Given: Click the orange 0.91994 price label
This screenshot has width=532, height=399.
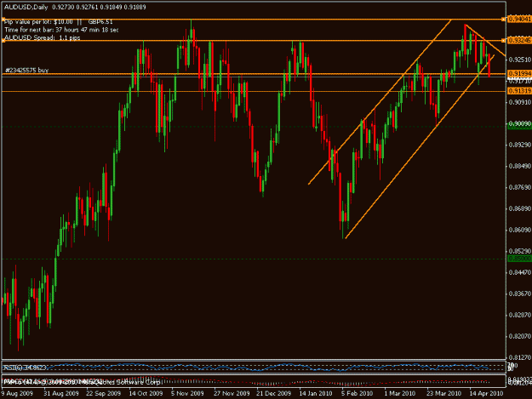Looking at the screenshot, I should point(519,73).
